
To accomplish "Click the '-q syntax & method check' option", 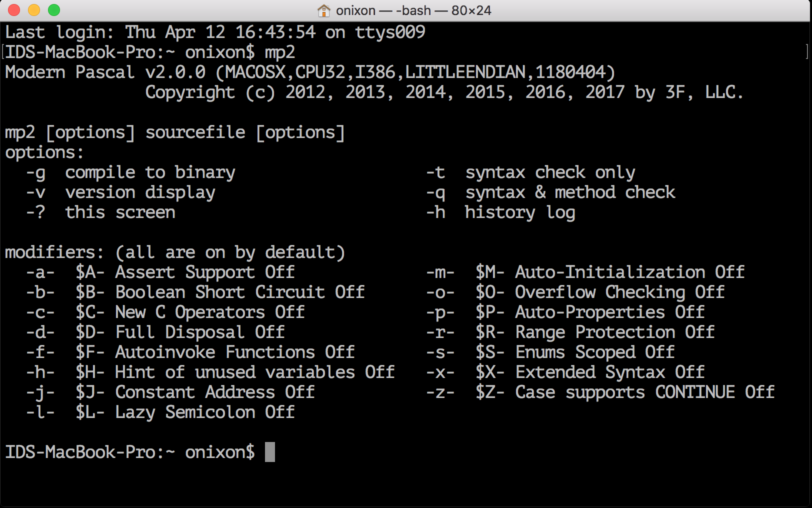I will [x=550, y=192].
